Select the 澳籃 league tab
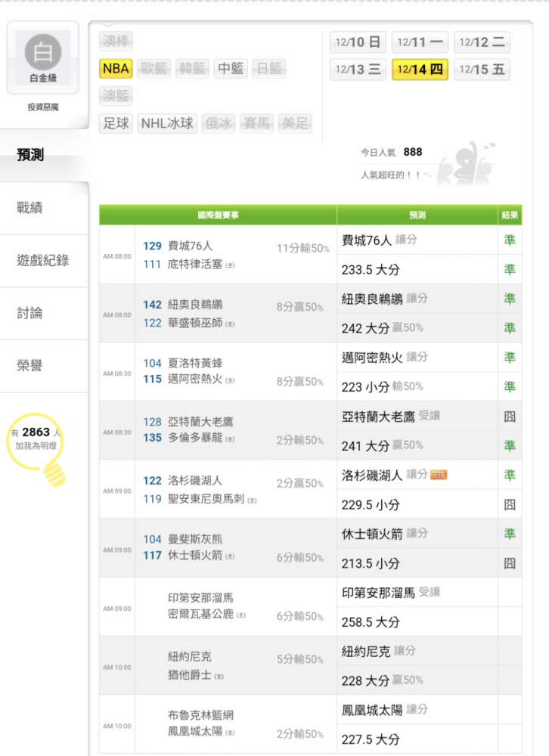Viewport: 549px width, 756px height. point(116,96)
